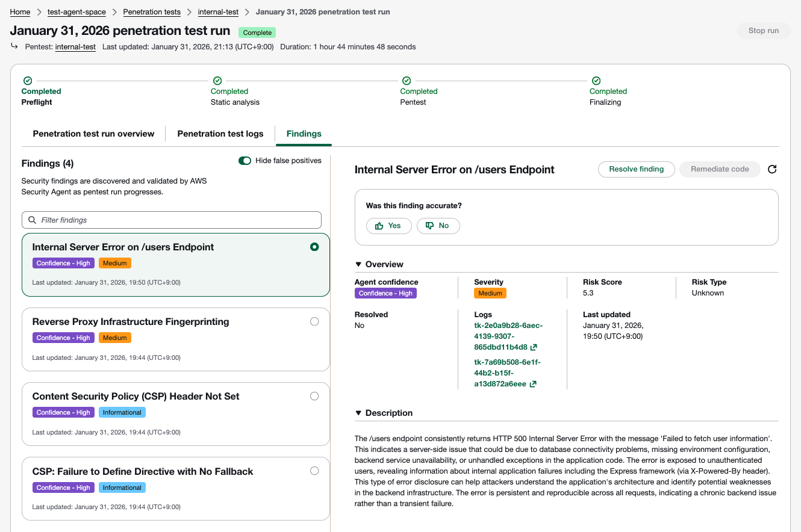Toggle the Hide false positives switch
Screen dimensions: 801x532
[245, 161]
